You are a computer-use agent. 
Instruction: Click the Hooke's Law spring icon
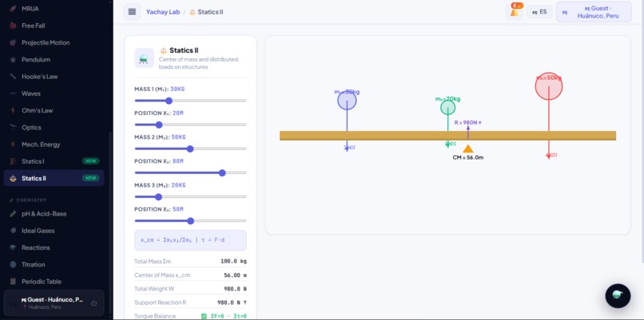coord(13,77)
